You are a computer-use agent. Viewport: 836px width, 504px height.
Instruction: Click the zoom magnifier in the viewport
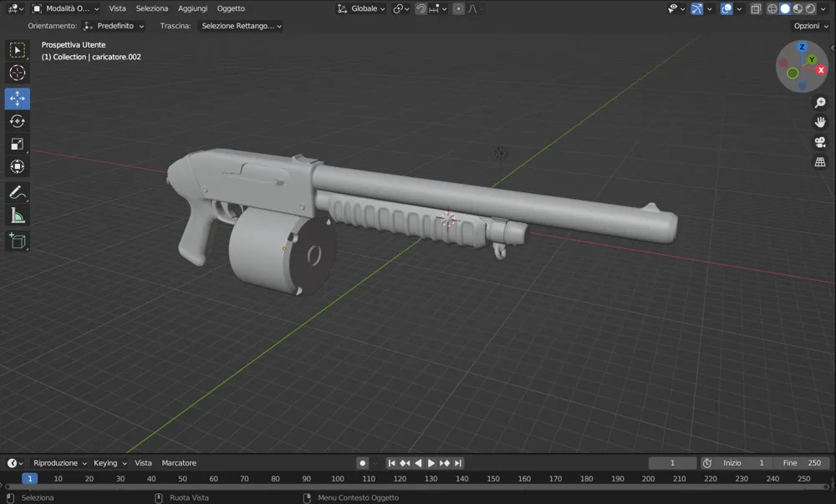pos(820,102)
